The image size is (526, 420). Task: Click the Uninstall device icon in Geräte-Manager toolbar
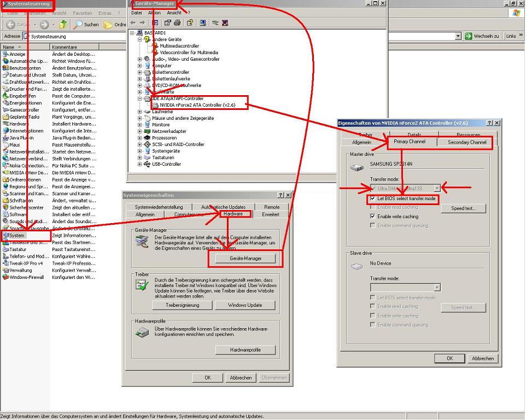(x=225, y=23)
